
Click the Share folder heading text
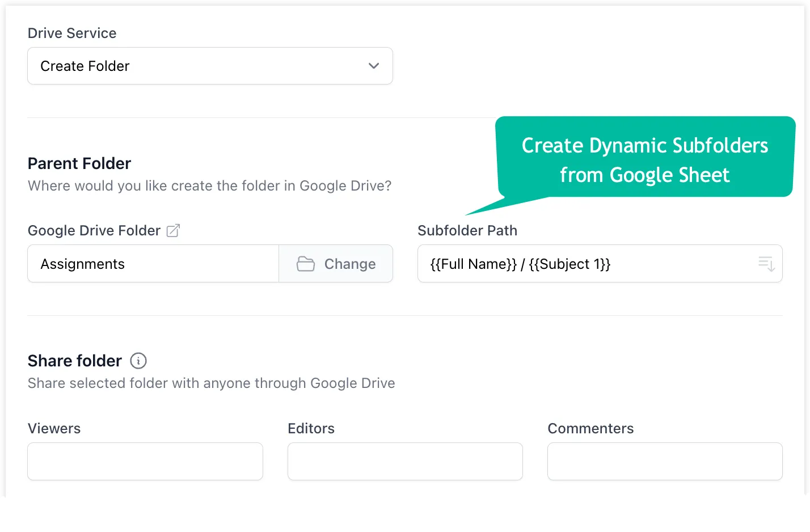[x=75, y=361]
